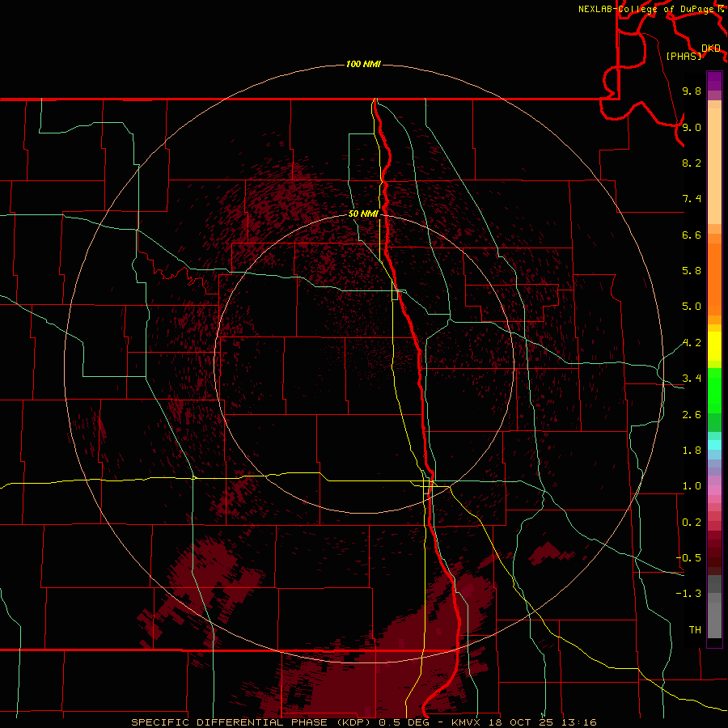Click the 0.2 legend value
Screen dimensions: 728x728
pos(692,523)
